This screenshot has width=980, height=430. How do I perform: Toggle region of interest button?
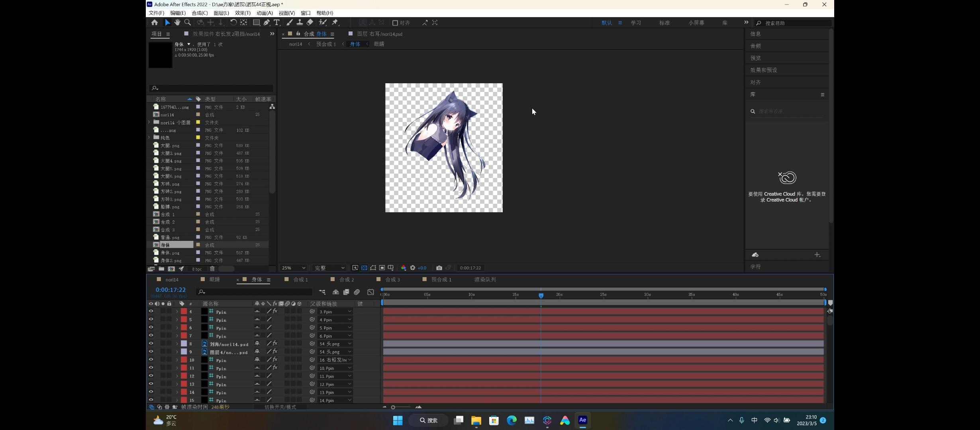pos(382,268)
